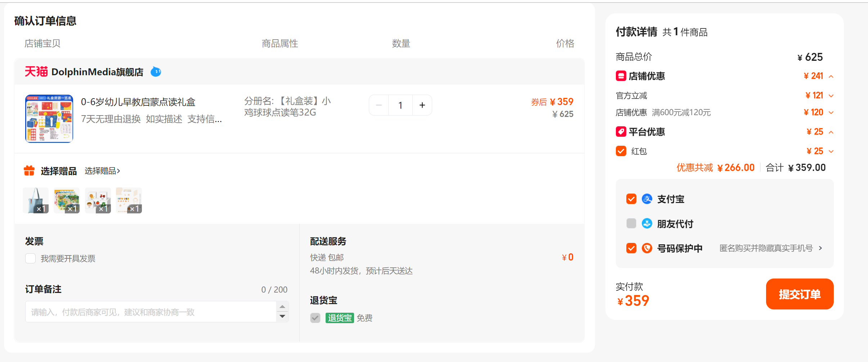868x362 pixels.
Task: Click the red 平台优惠 platform discount icon
Action: coord(621,132)
